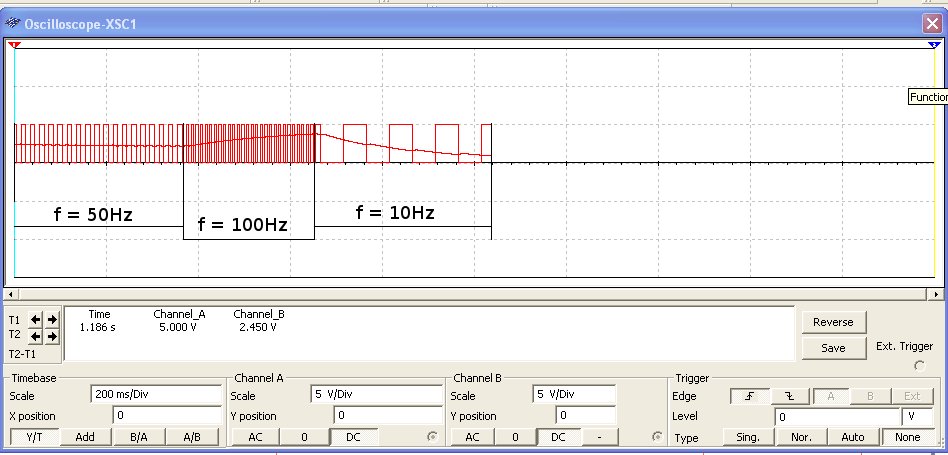Move cursor T1 left with arrow

coord(36,320)
